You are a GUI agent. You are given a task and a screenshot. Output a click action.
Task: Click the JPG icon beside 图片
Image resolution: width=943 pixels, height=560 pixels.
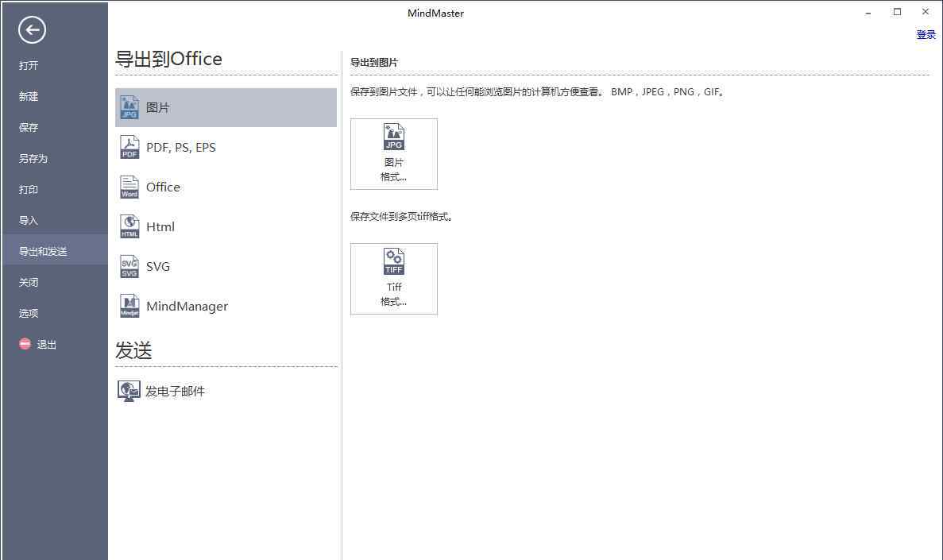click(x=129, y=107)
